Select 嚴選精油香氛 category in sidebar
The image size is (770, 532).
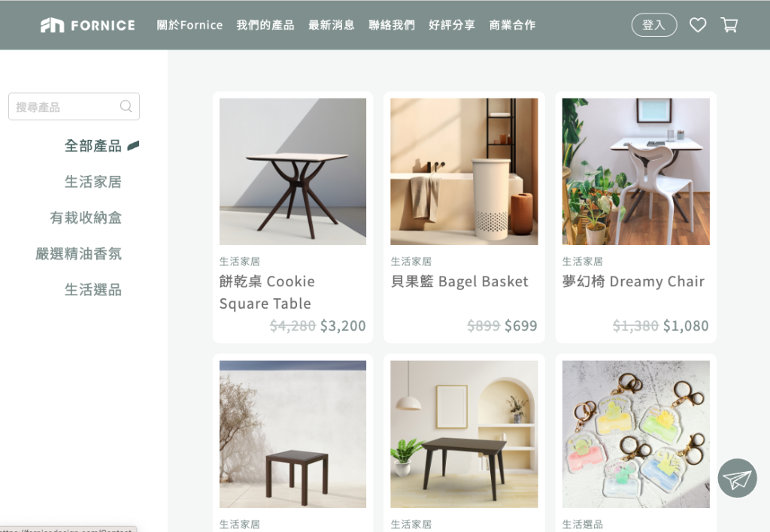pos(78,254)
